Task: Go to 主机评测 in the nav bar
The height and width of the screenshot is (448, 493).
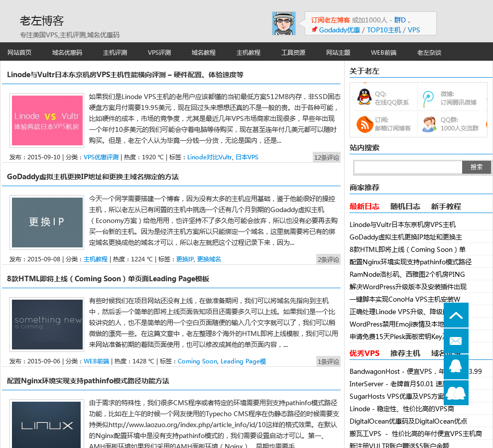Action: [115, 52]
